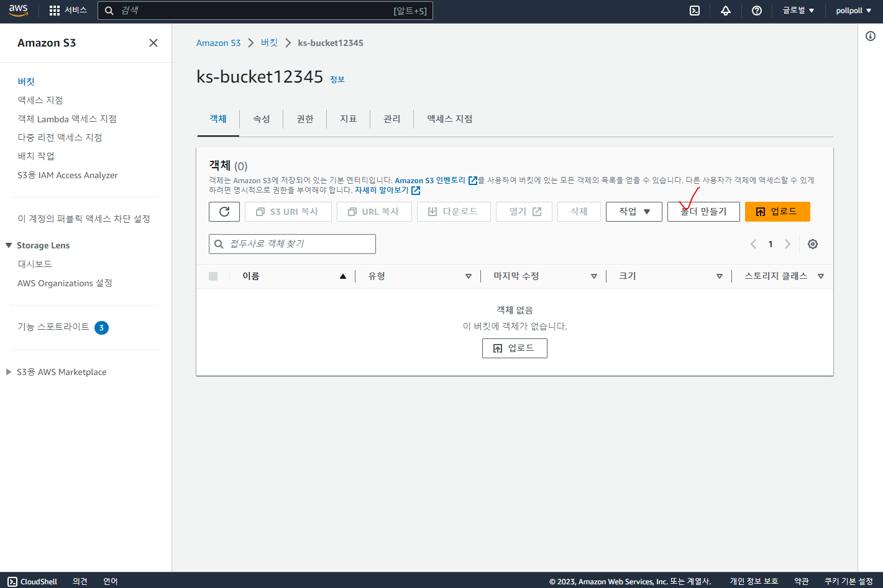Open the 작업 actions dropdown
The image size is (883, 588).
click(634, 212)
